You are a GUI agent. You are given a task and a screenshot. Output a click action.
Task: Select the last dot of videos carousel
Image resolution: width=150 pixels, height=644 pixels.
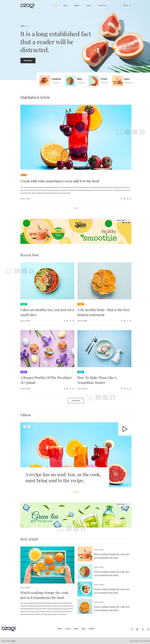(x=78, y=492)
